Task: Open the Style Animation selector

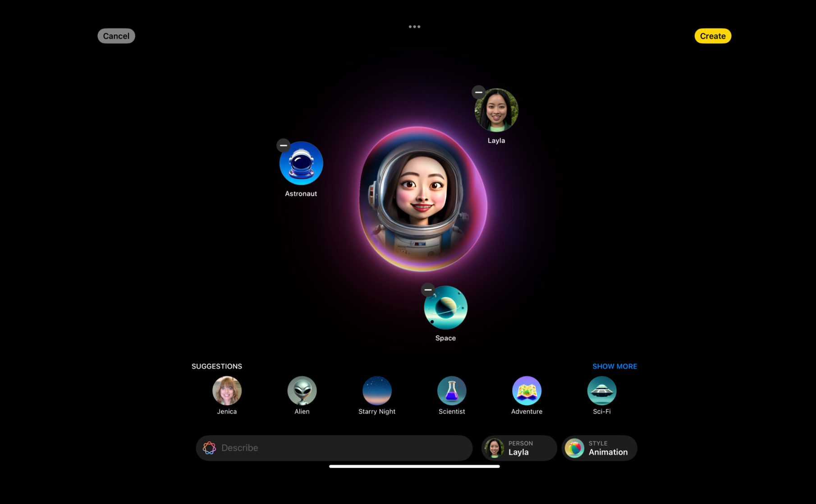Action: (599, 448)
